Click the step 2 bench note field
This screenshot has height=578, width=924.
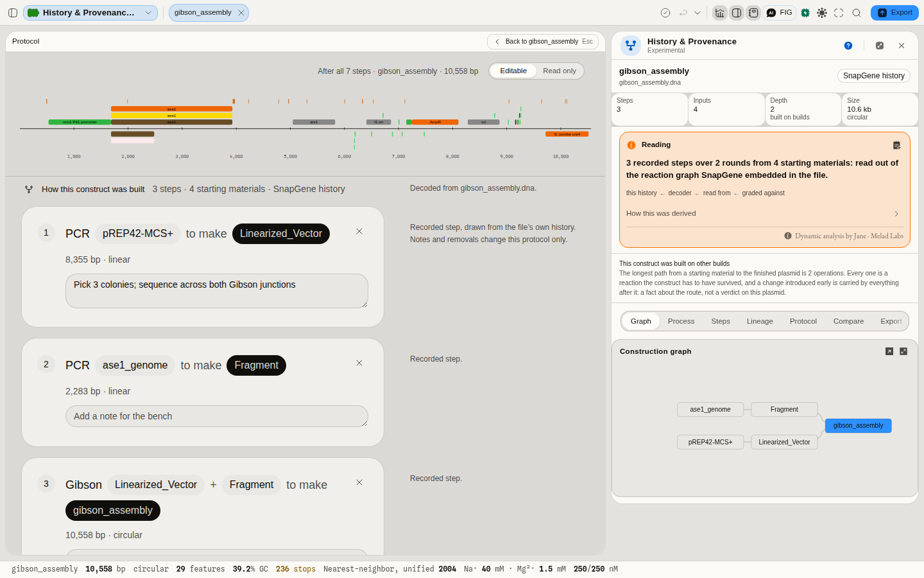pyautogui.click(x=217, y=416)
